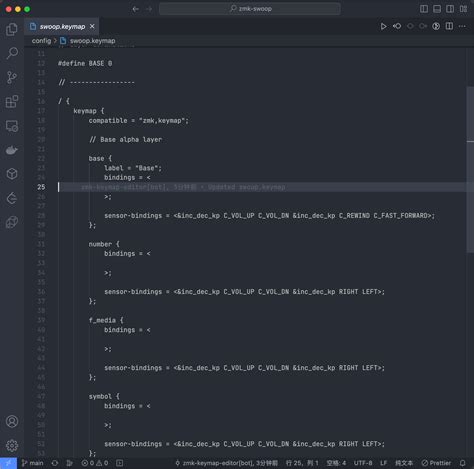474x469 pixels.
Task: Open the Search view in activity bar
Action: click(x=12, y=53)
